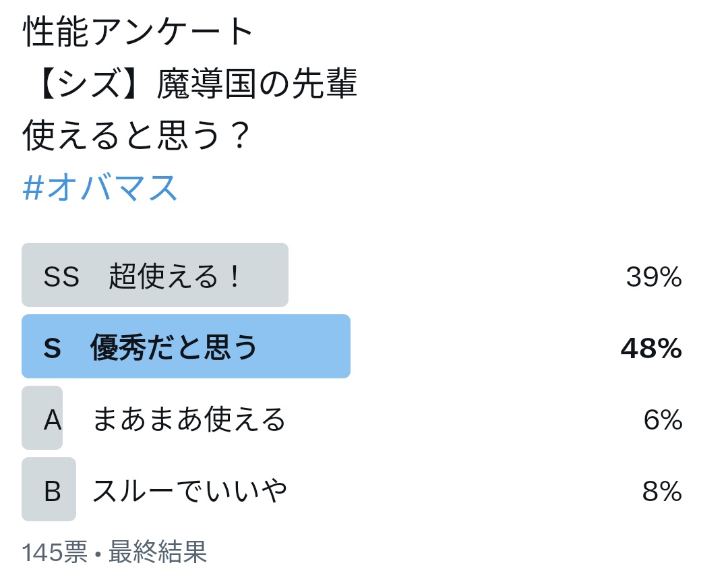Screen dimensions: 728x584
Task: Click the S letter in blue bar
Action: [x=52, y=348]
